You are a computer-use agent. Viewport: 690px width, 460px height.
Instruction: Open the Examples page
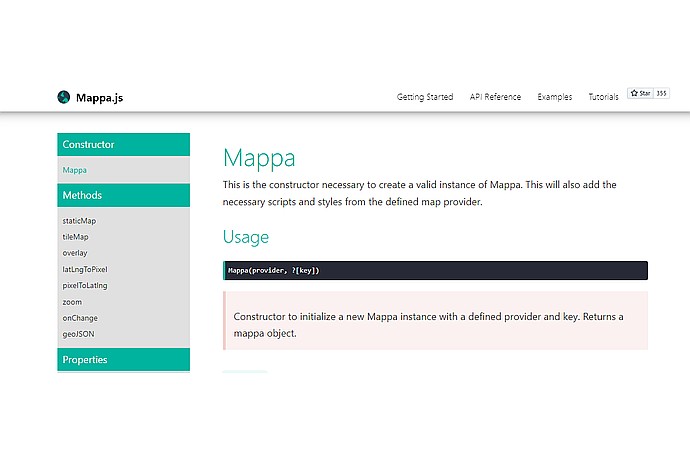[554, 97]
